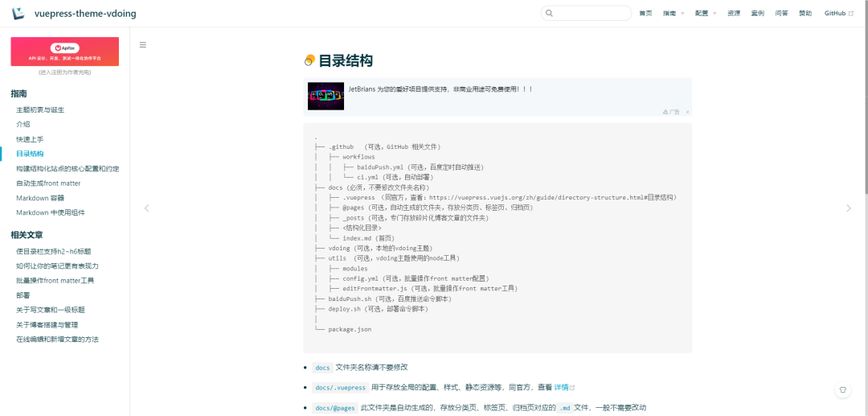The width and height of the screenshot is (868, 416).
Task: Click the JetBrains ad thumbnail image
Action: point(325,96)
